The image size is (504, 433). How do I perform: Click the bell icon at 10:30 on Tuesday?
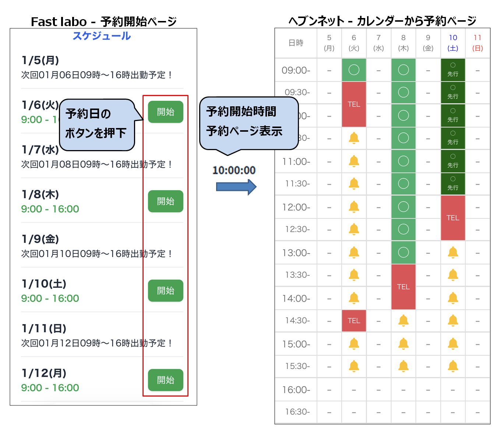354,138
